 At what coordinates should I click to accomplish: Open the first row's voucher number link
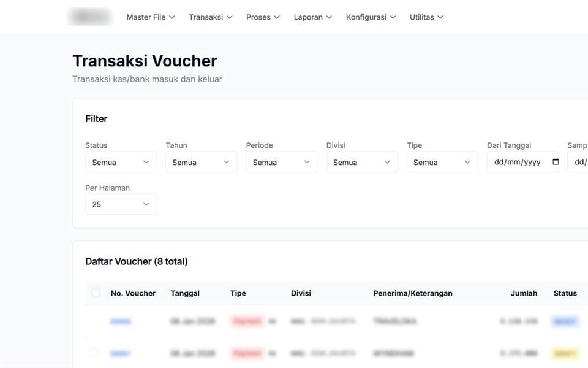[121, 321]
